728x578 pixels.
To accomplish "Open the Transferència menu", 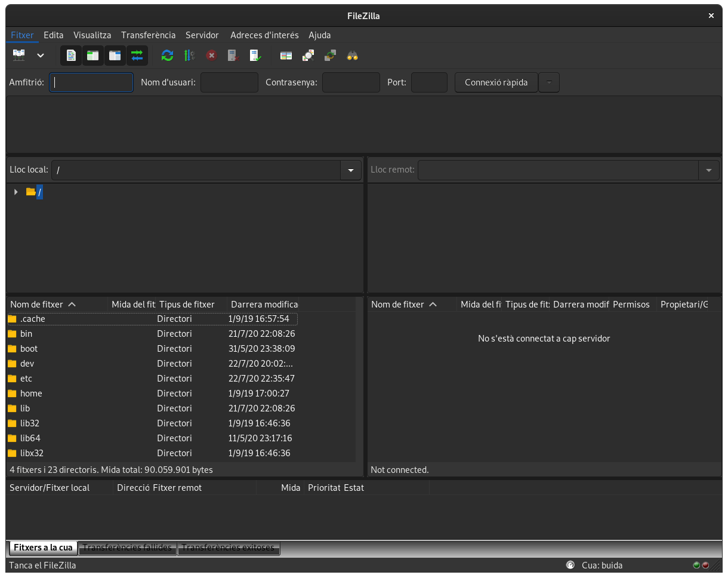I will [x=149, y=35].
